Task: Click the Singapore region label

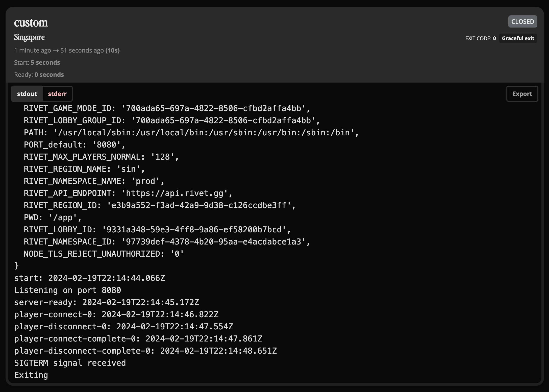Action: pyautogui.click(x=29, y=37)
